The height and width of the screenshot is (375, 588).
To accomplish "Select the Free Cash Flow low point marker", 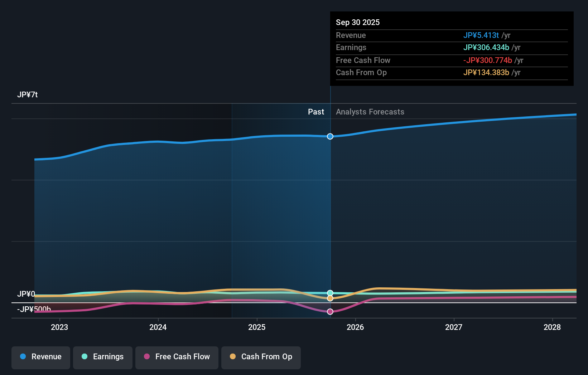I will click(x=330, y=312).
